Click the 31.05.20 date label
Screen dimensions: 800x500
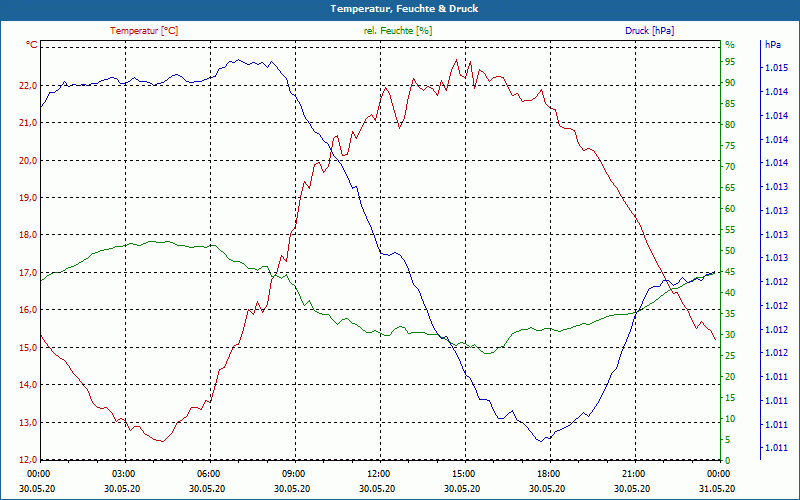(x=717, y=489)
